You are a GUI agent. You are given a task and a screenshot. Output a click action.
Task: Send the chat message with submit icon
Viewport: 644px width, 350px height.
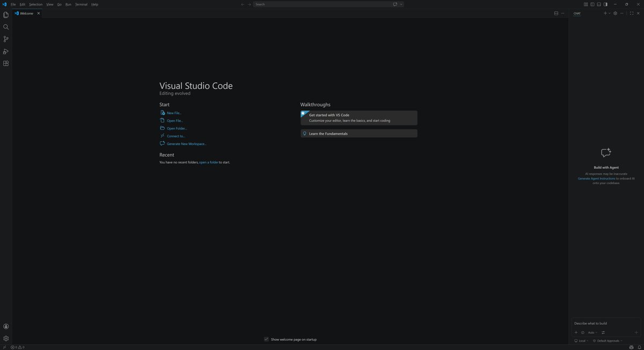636,332
